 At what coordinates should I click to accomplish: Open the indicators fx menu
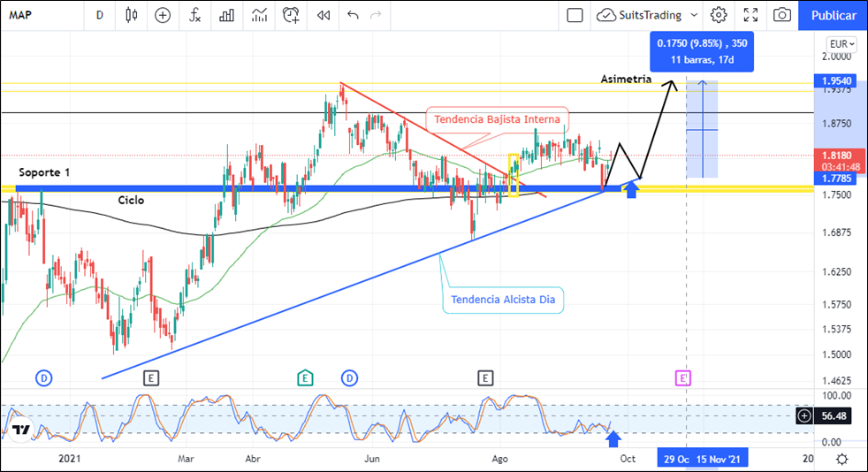click(x=195, y=15)
